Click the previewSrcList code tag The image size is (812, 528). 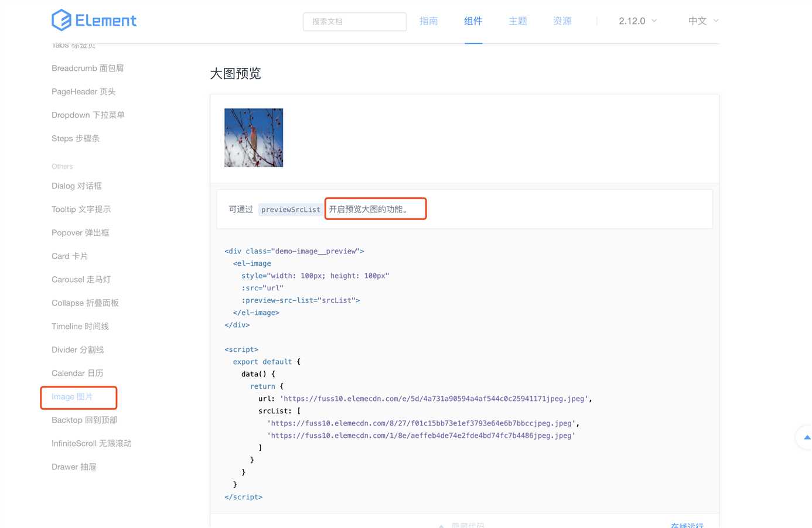tap(291, 209)
